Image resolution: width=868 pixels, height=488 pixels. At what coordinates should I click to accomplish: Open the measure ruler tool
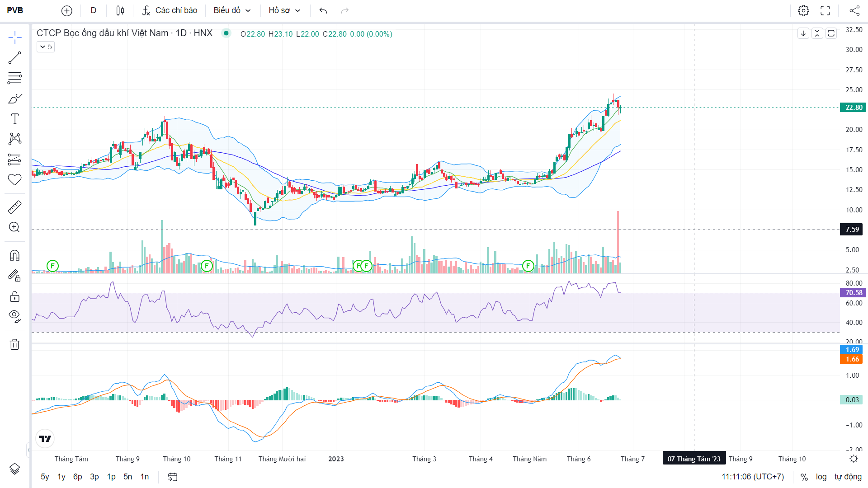(x=14, y=207)
